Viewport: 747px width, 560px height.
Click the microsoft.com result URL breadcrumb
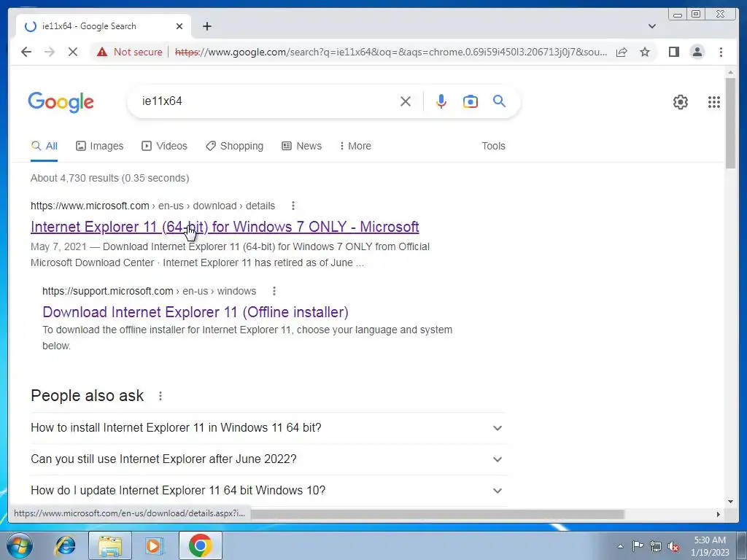152,206
